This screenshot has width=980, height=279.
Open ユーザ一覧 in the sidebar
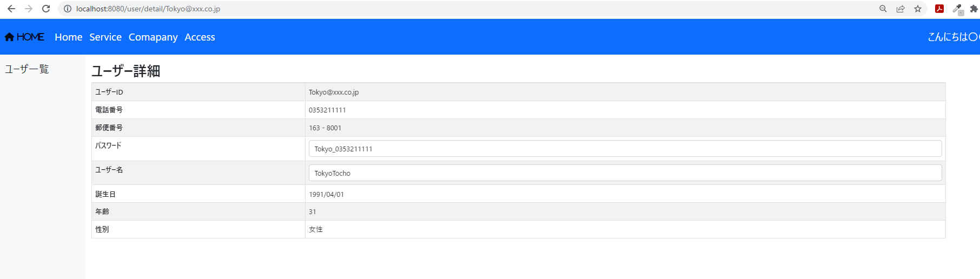pyautogui.click(x=27, y=69)
